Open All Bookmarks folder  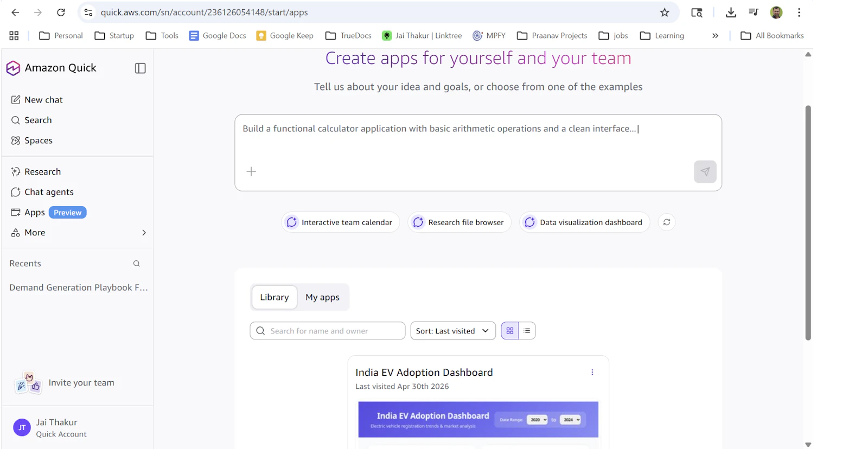(772, 36)
